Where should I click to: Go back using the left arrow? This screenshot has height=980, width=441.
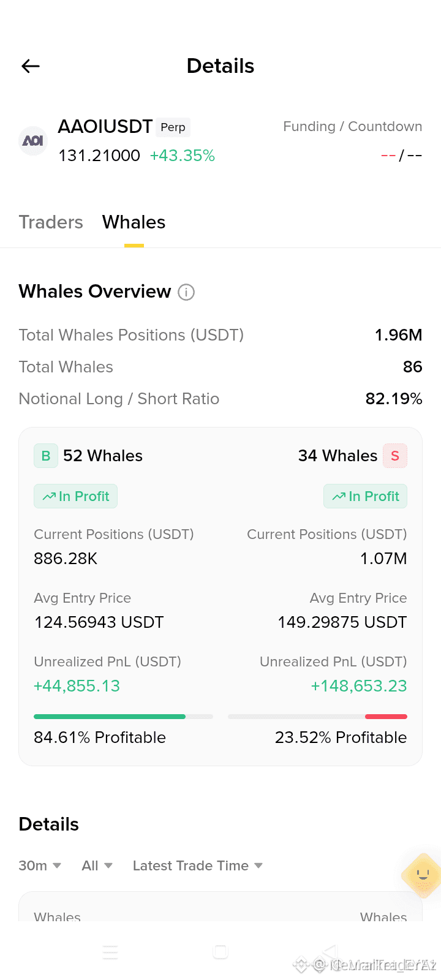(x=31, y=66)
